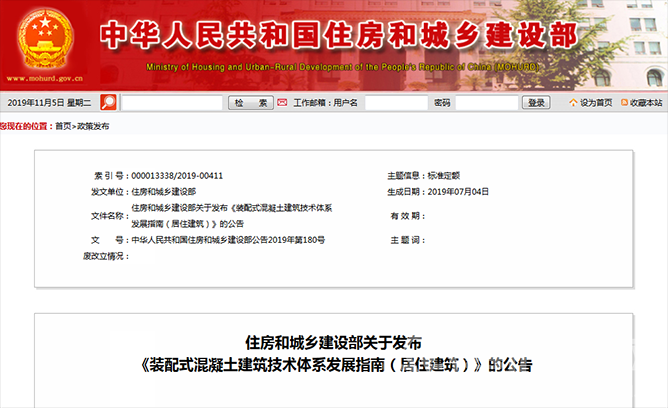The width and height of the screenshot is (668, 408).
Task: Click the English ministry name subtitle
Action: [x=343, y=67]
